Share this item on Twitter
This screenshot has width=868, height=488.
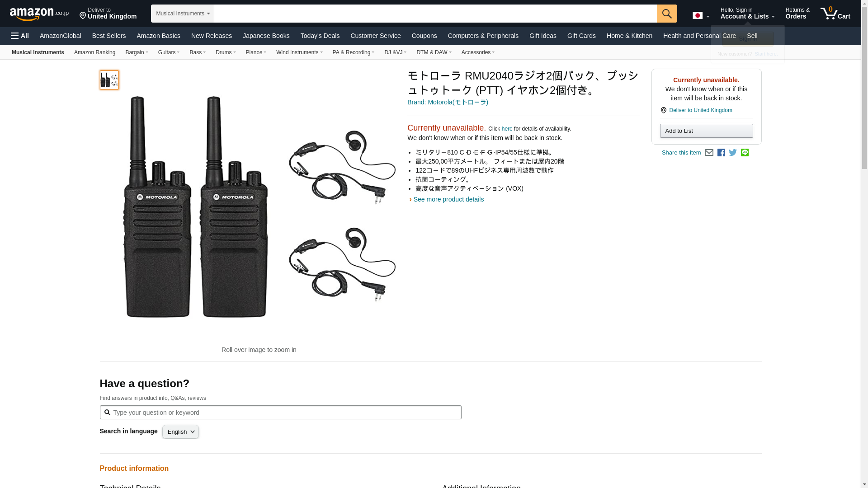(733, 153)
